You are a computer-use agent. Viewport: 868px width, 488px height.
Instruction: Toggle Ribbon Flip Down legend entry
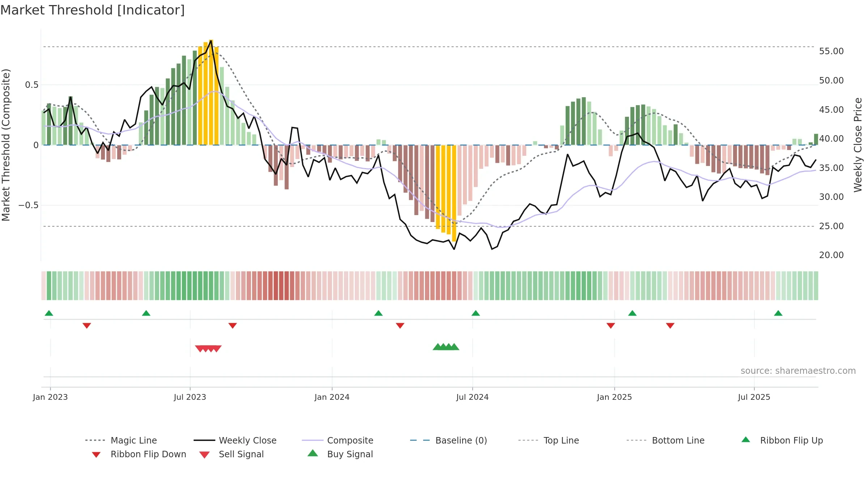pos(139,454)
